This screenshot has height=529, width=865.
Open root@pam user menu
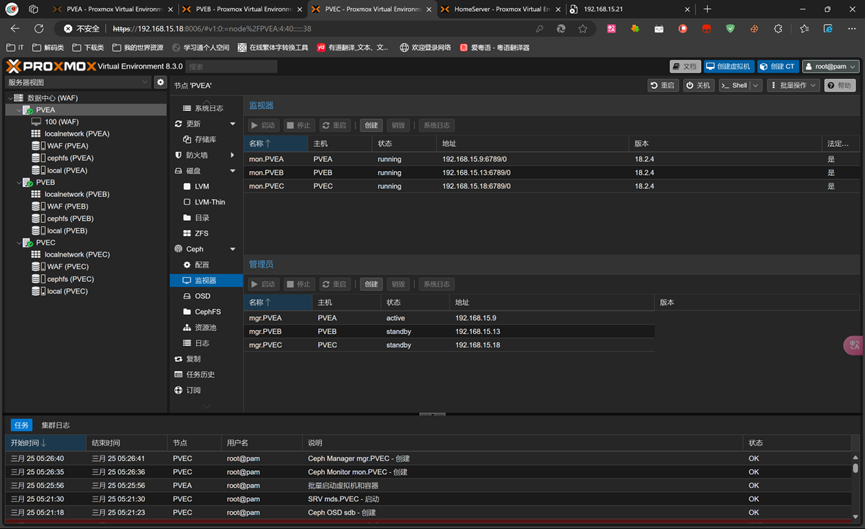(x=830, y=66)
